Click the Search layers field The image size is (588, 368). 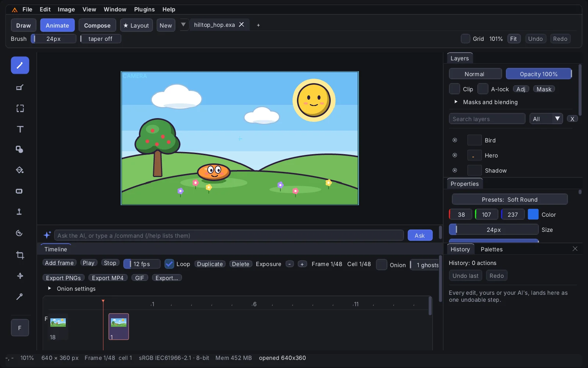click(487, 119)
